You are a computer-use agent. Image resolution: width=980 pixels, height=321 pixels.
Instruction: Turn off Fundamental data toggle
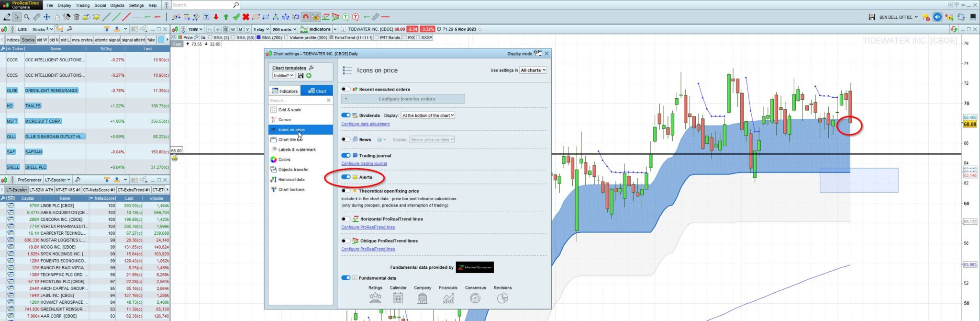point(345,278)
